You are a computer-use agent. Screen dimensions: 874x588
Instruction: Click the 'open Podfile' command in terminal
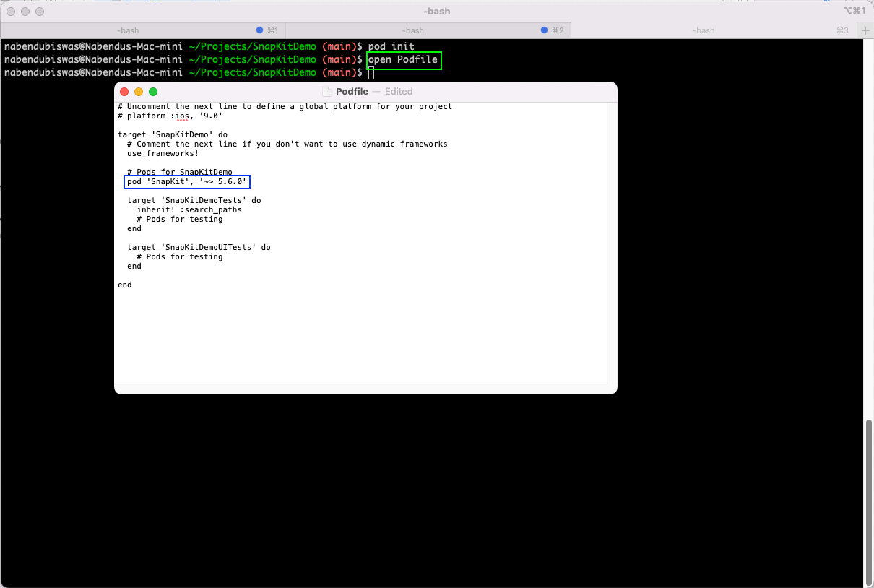403,59
